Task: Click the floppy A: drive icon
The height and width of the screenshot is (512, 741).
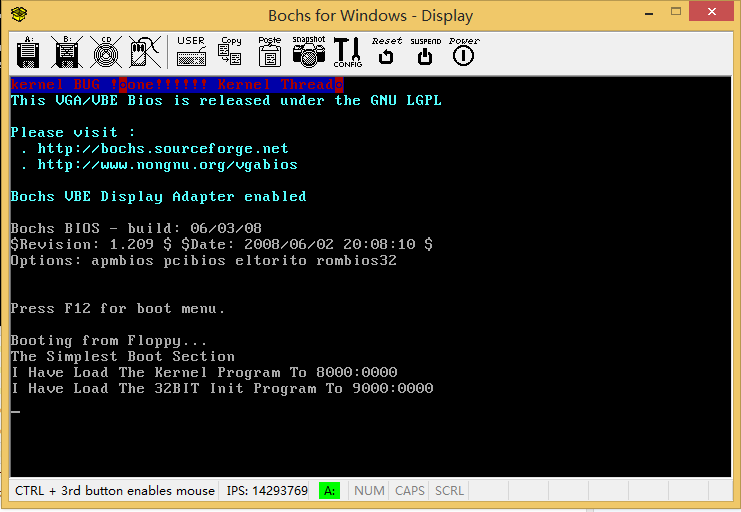Action: [x=28, y=52]
